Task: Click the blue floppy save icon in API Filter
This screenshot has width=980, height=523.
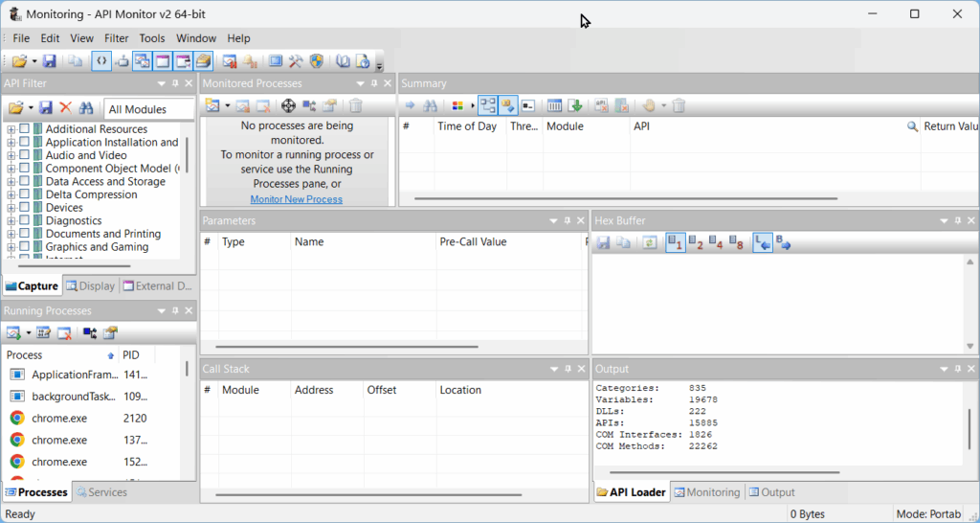Action: click(x=46, y=108)
